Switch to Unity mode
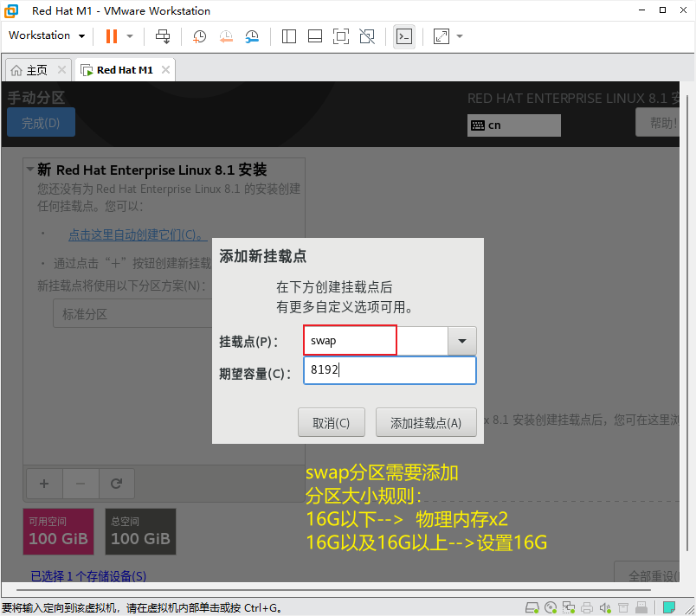 [x=367, y=36]
